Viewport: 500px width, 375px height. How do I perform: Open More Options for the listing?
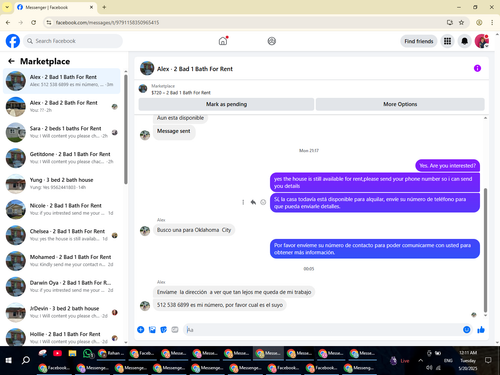coord(400,104)
